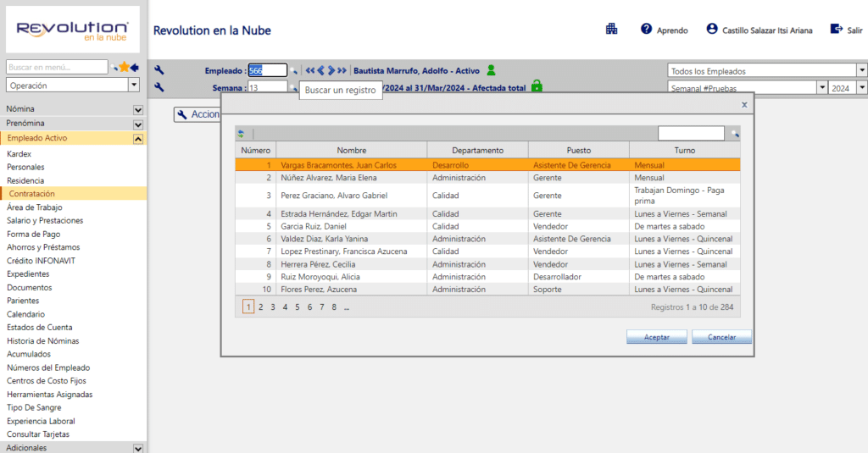The image size is (868, 453).
Task: Click the refresh icon in the dialog toolbar
Action: point(241,134)
